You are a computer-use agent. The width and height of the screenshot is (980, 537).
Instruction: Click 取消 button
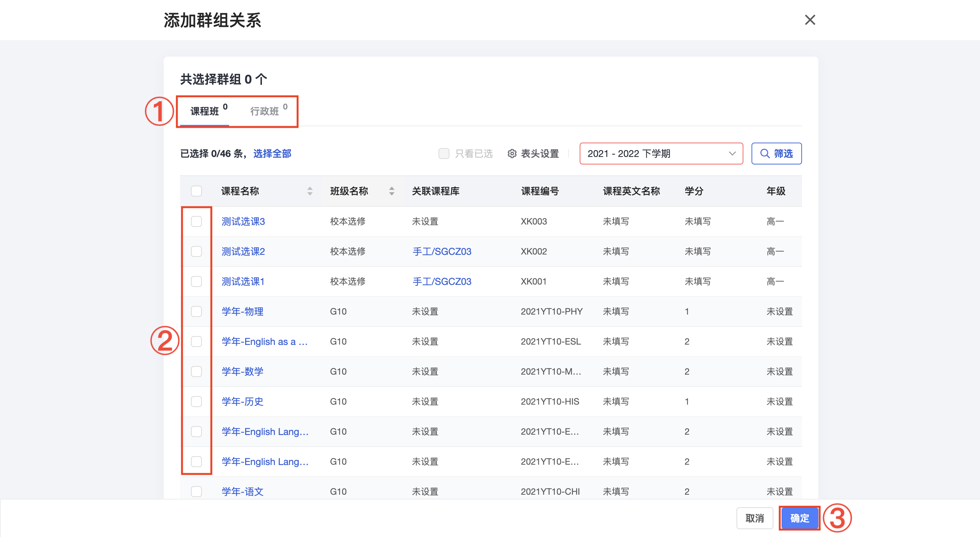pyautogui.click(x=755, y=518)
